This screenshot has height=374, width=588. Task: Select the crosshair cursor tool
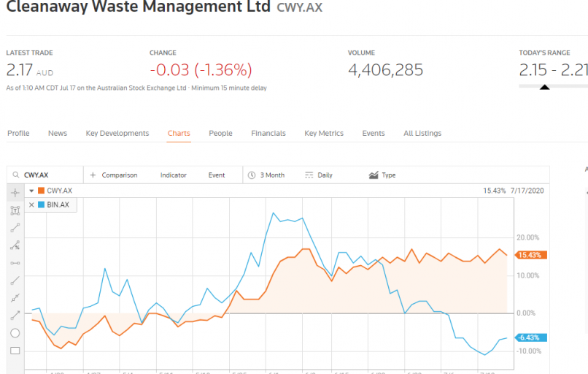point(15,193)
